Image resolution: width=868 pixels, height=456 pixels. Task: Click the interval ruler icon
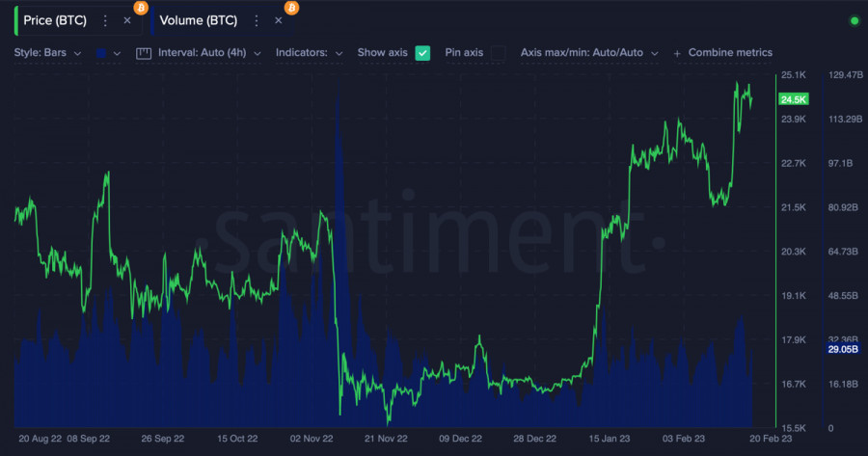pos(145,53)
